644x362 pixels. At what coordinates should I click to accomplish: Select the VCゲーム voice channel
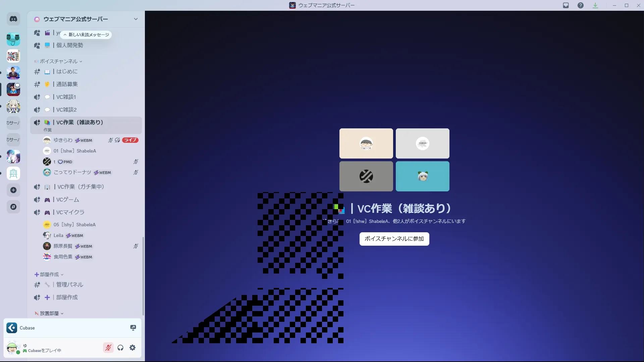click(68, 199)
